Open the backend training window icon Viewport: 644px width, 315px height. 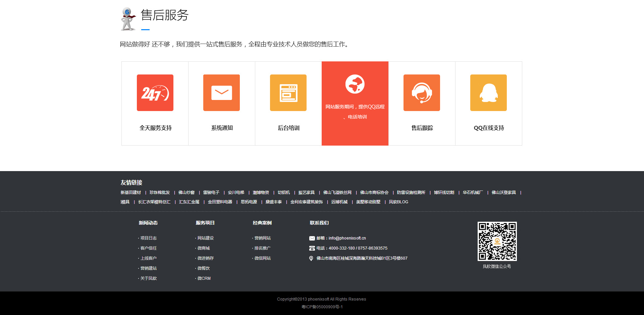coord(288,93)
